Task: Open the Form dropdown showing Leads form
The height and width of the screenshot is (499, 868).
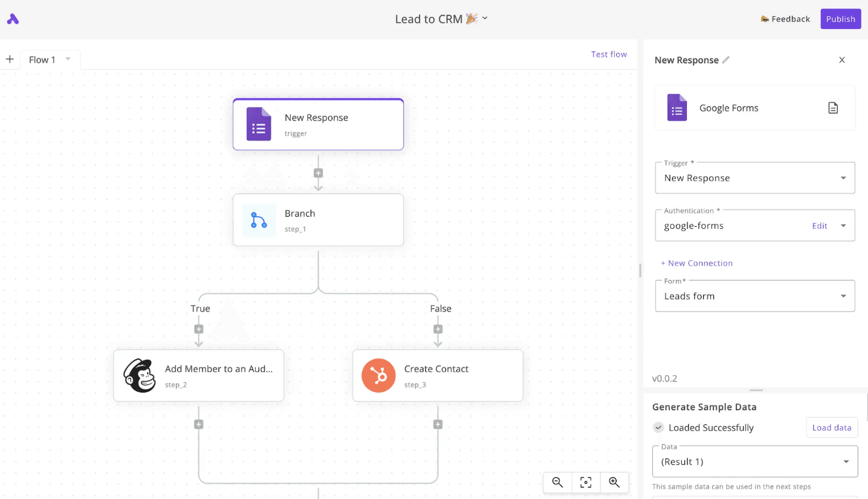Action: pyautogui.click(x=755, y=295)
